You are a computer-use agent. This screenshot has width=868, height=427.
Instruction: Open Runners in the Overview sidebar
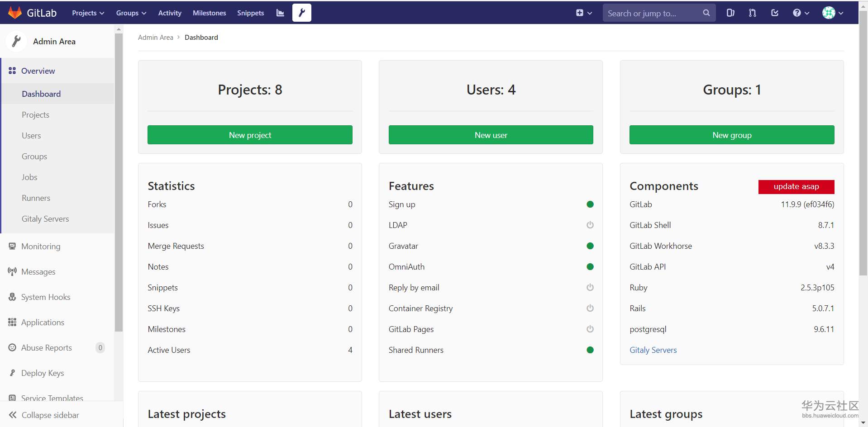36,198
